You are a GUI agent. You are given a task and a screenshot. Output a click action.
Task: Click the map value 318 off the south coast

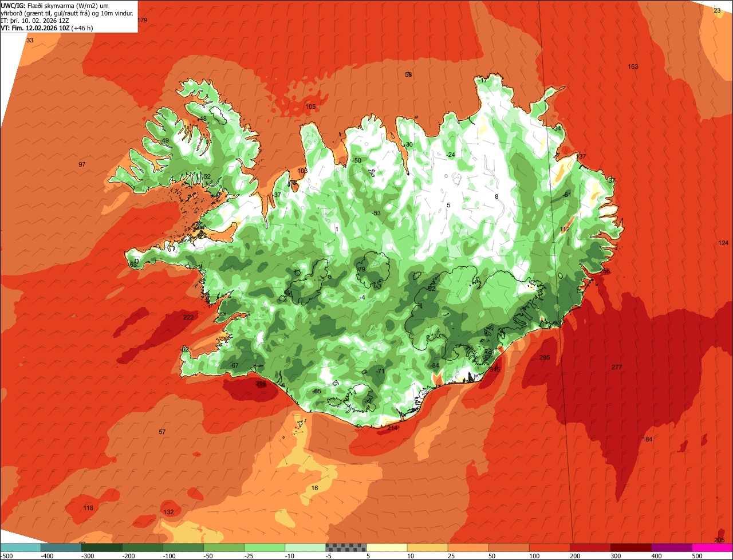pyautogui.click(x=261, y=384)
